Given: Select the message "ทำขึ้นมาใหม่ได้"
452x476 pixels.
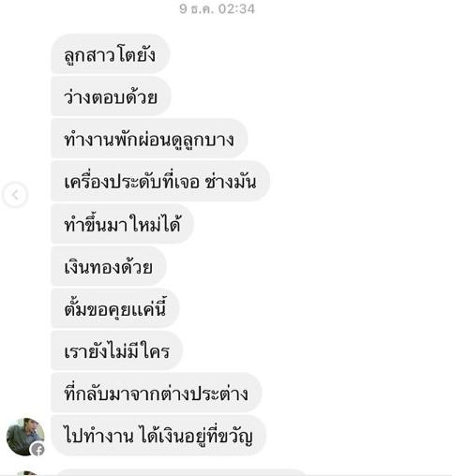Looking at the screenshot, I should pos(122,224).
